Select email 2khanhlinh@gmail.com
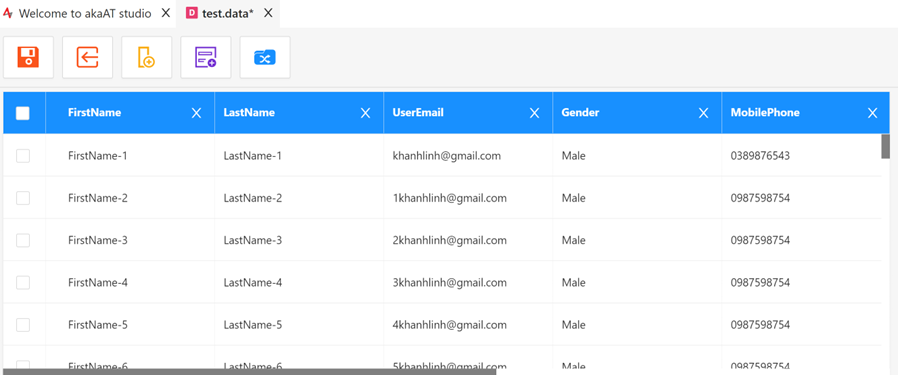The width and height of the screenshot is (898, 375). 450,240
